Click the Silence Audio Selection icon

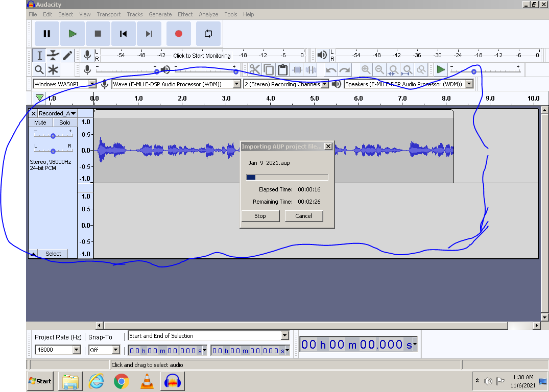(311, 69)
